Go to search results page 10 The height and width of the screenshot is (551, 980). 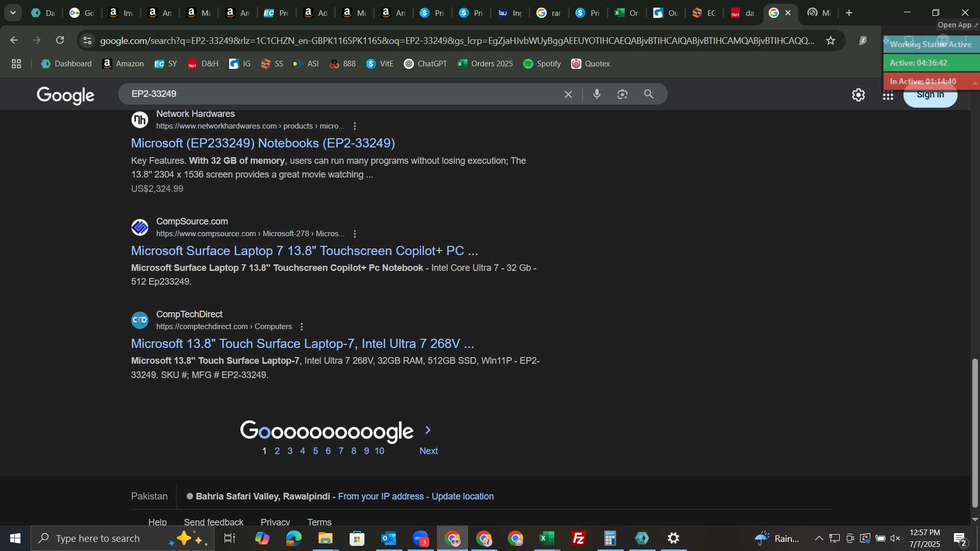[x=379, y=451]
